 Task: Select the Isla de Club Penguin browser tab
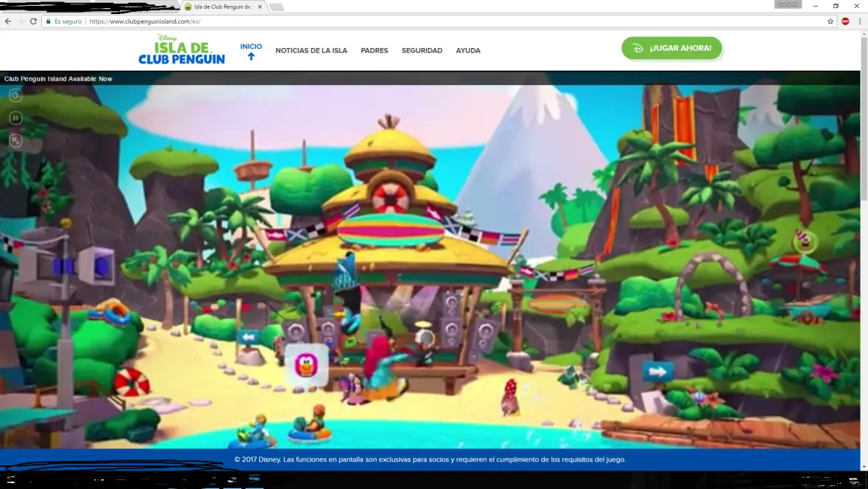(x=223, y=7)
